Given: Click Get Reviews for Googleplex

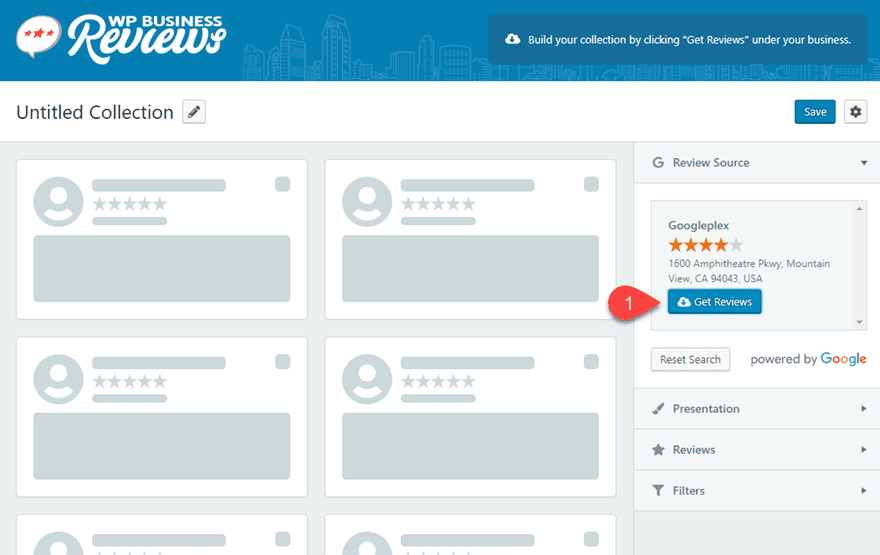Looking at the screenshot, I should [x=714, y=302].
